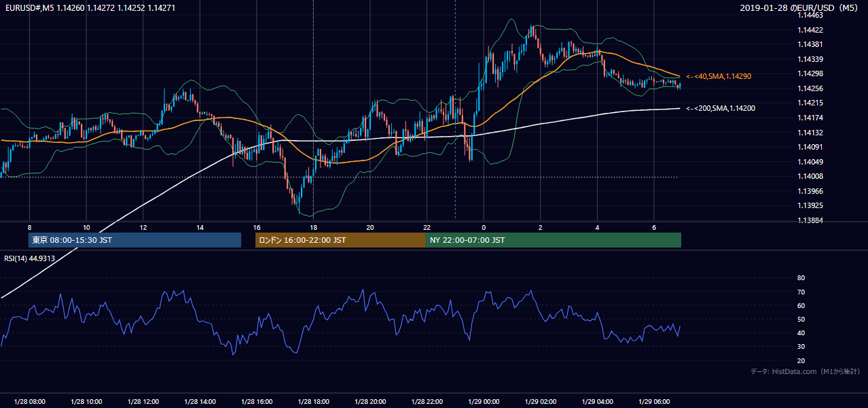Select the white 200 SMA 1.14200 label
Image resolution: width=868 pixels, height=408 pixels.
pyautogui.click(x=721, y=108)
